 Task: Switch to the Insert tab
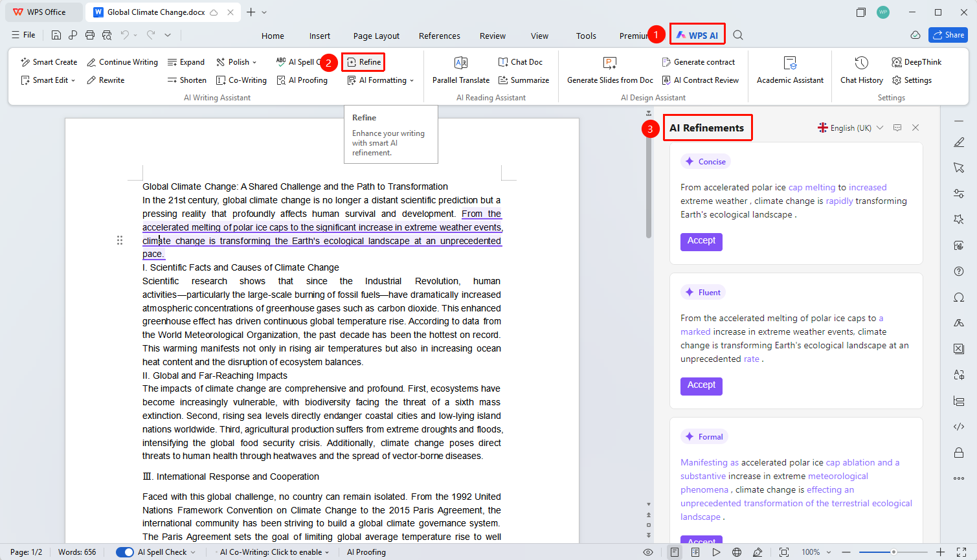[320, 36]
